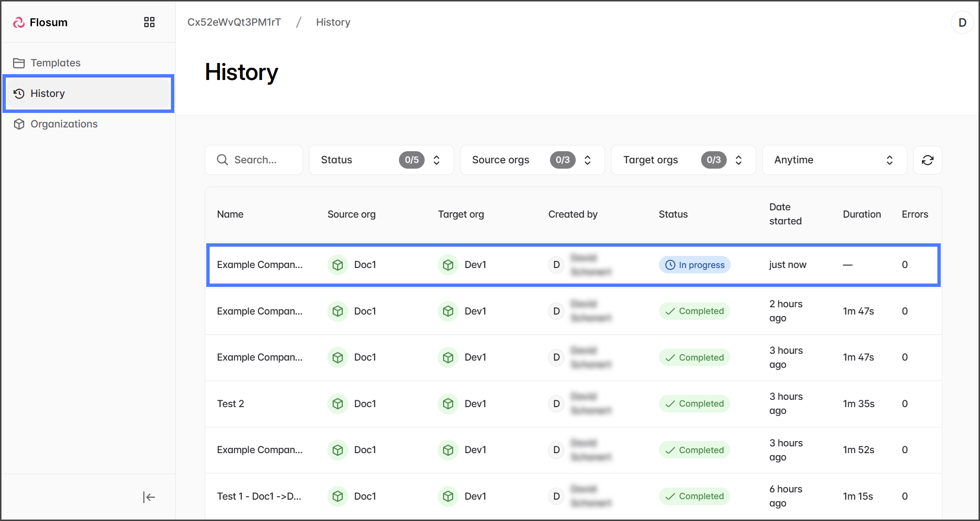
Task: Collapse the sidebar with arrow icon
Action: point(149,497)
